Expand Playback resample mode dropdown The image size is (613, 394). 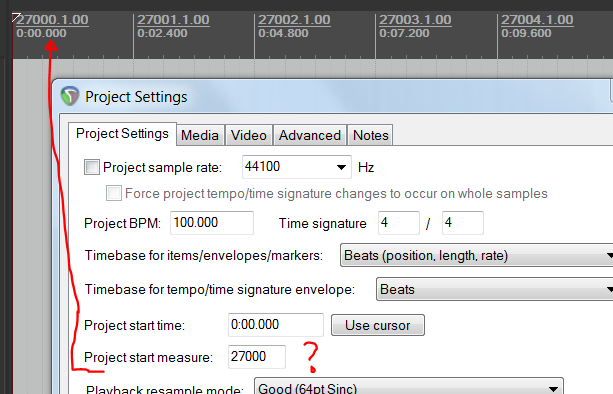click(409, 387)
